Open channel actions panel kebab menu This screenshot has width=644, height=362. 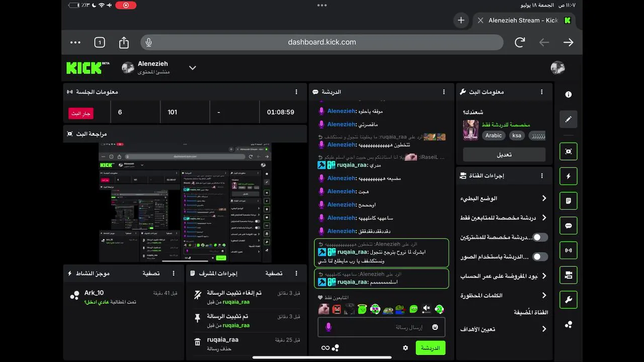point(542,175)
